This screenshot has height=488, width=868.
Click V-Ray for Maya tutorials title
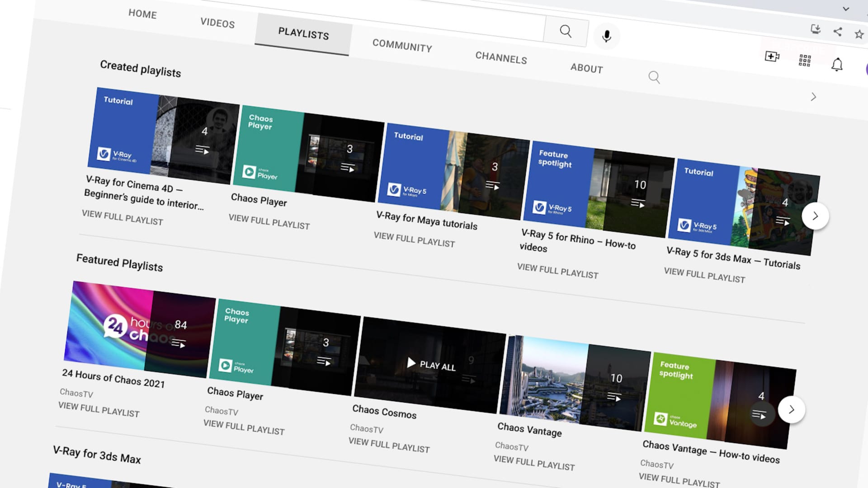click(427, 221)
